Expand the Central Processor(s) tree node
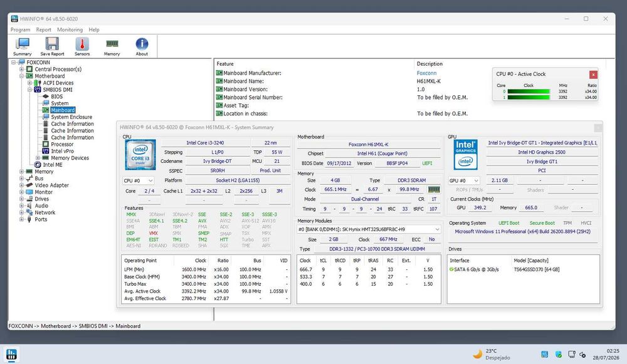This screenshot has height=364, width=627. (x=21, y=69)
